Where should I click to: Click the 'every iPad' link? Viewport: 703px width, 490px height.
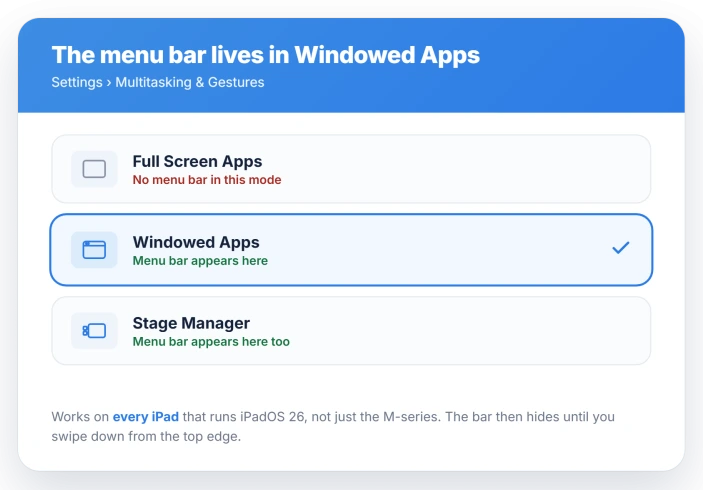click(x=146, y=416)
